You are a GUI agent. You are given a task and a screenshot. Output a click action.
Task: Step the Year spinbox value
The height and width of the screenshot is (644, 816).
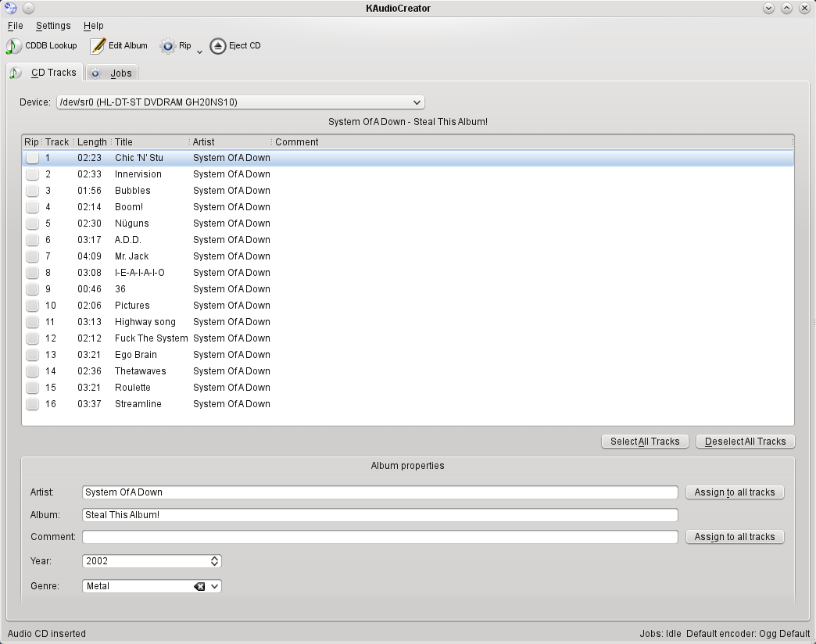pyautogui.click(x=214, y=561)
